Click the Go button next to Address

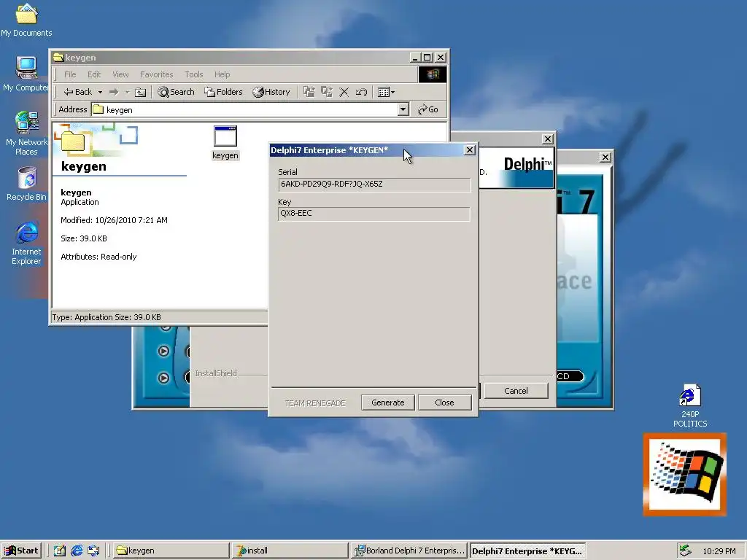click(x=427, y=109)
